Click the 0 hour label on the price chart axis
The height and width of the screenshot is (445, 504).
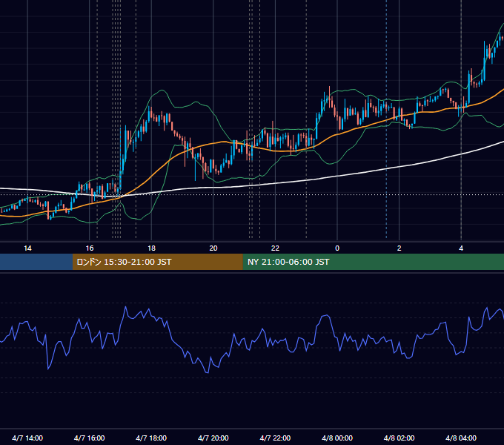click(337, 248)
